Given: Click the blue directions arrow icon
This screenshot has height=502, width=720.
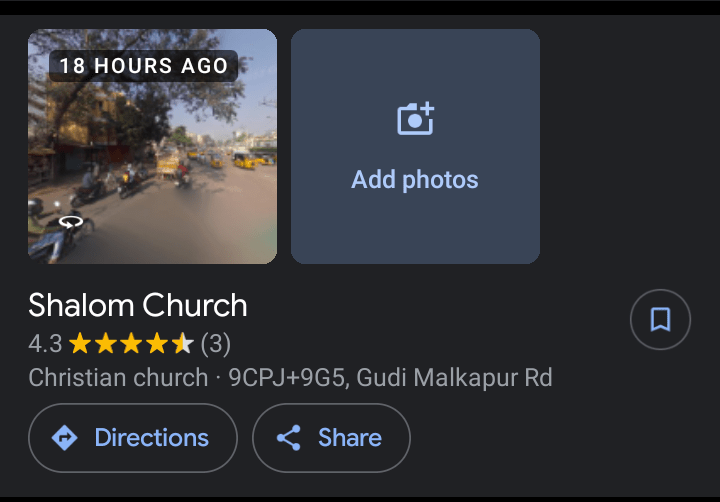Looking at the screenshot, I should [65, 438].
